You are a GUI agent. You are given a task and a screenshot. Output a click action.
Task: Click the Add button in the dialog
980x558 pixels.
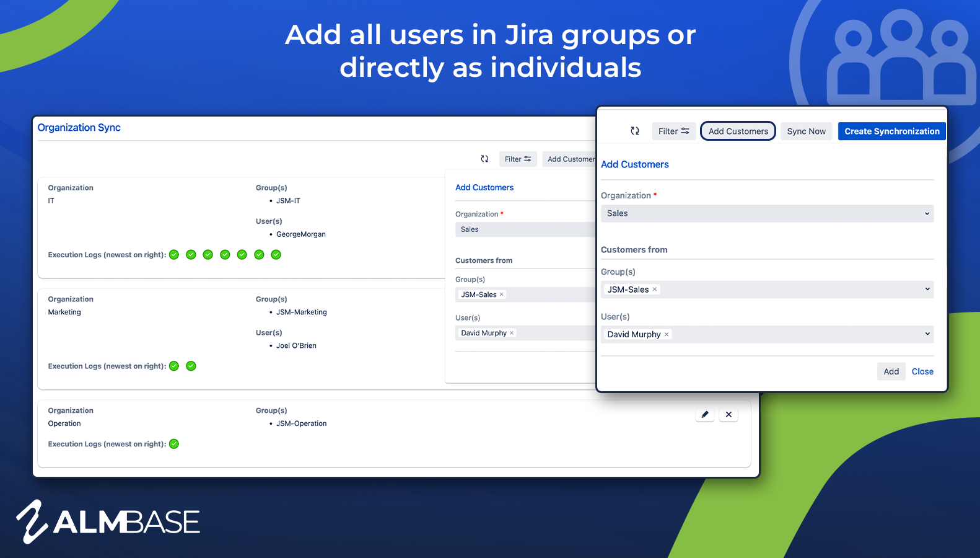tap(891, 371)
